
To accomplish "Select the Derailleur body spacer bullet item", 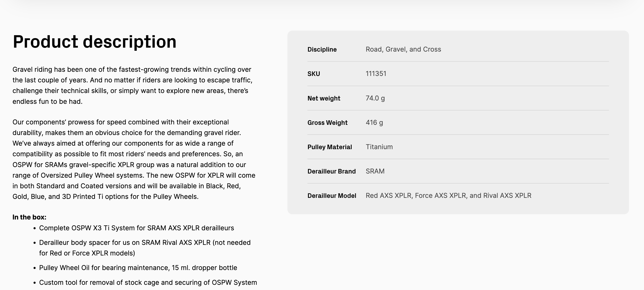I will coord(145,248).
